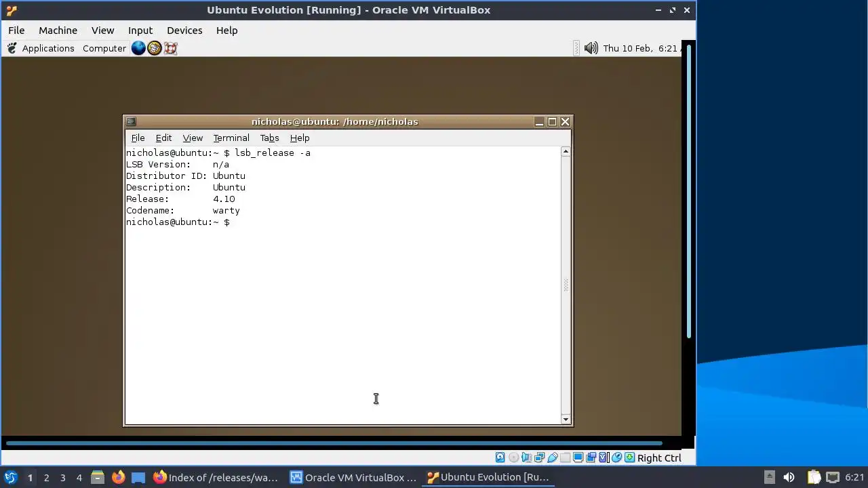This screenshot has height=488, width=868.
Task: Click the guest volume speaker icon in GNOME panel
Action: 591,48
